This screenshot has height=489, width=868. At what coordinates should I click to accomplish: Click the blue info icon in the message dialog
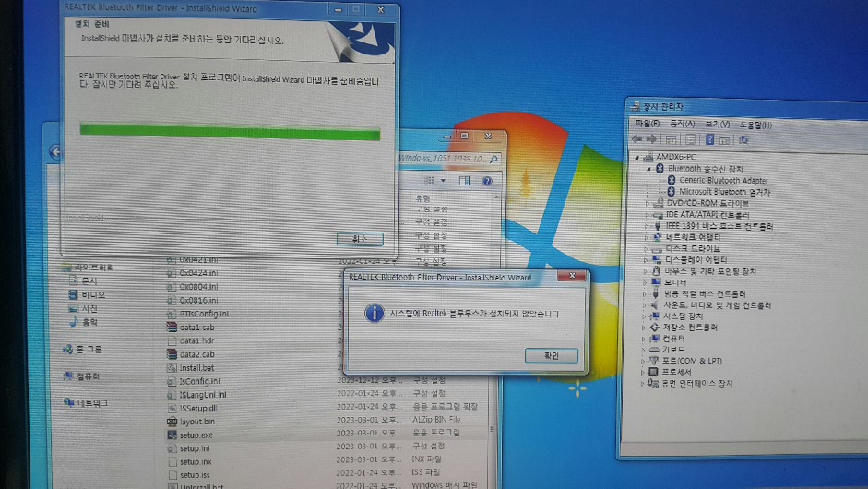pyautogui.click(x=375, y=313)
